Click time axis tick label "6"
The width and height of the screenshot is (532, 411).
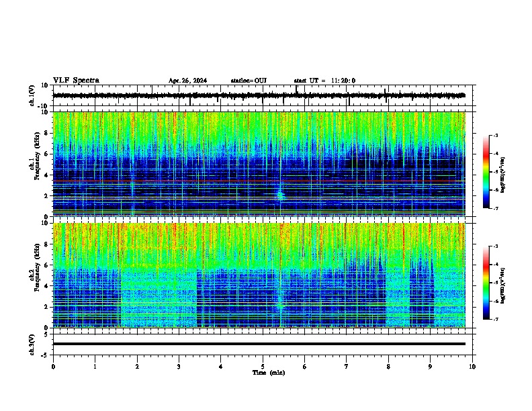pos(305,367)
